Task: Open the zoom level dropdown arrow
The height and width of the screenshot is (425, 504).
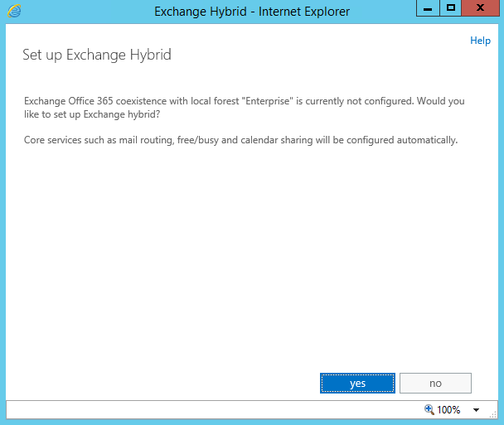Action: click(477, 410)
